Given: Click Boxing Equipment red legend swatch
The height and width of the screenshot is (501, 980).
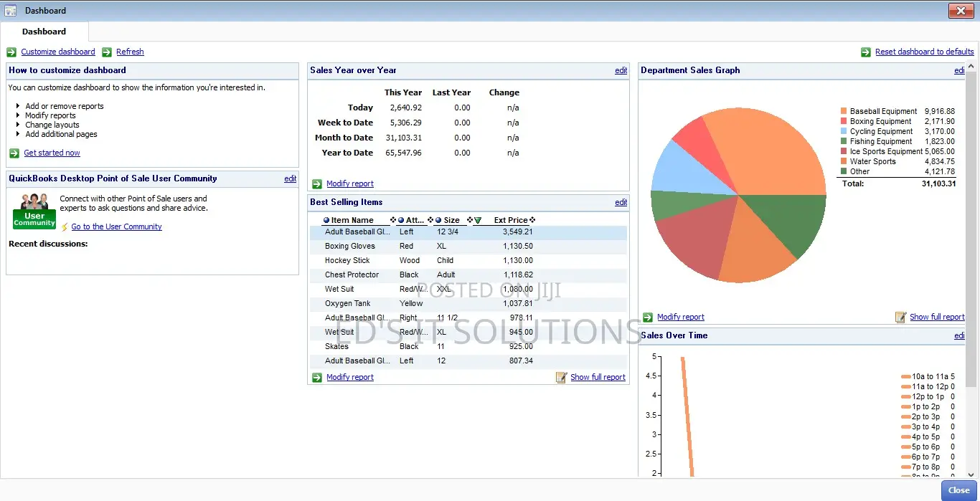Looking at the screenshot, I should pos(844,121).
